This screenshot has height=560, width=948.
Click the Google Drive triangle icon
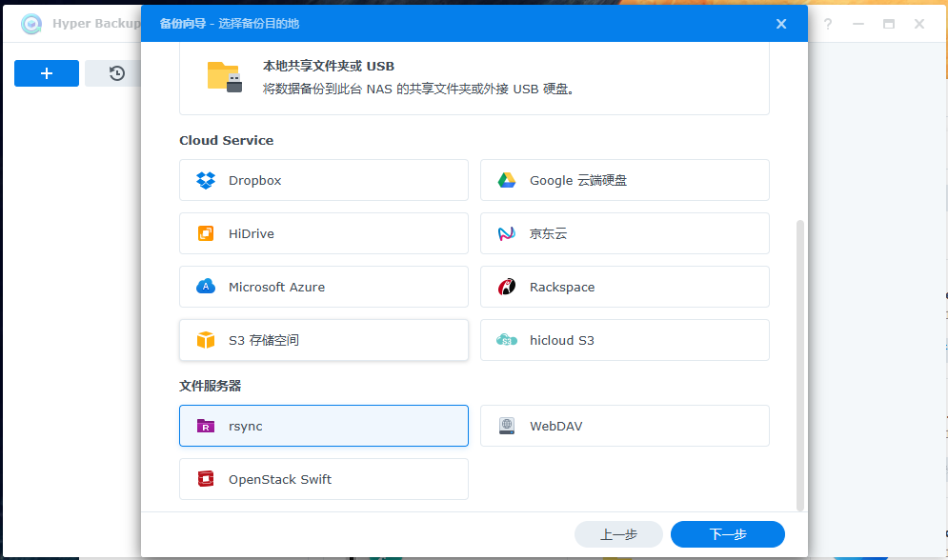point(507,180)
